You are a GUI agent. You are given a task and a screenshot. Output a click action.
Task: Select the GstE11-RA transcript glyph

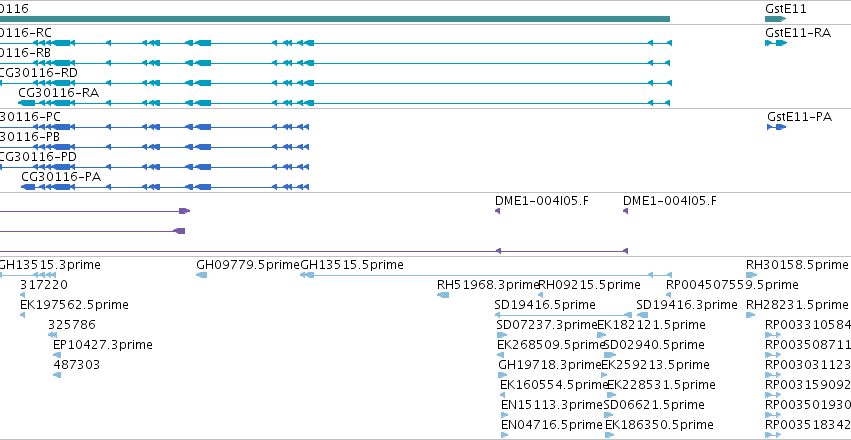coord(776,43)
